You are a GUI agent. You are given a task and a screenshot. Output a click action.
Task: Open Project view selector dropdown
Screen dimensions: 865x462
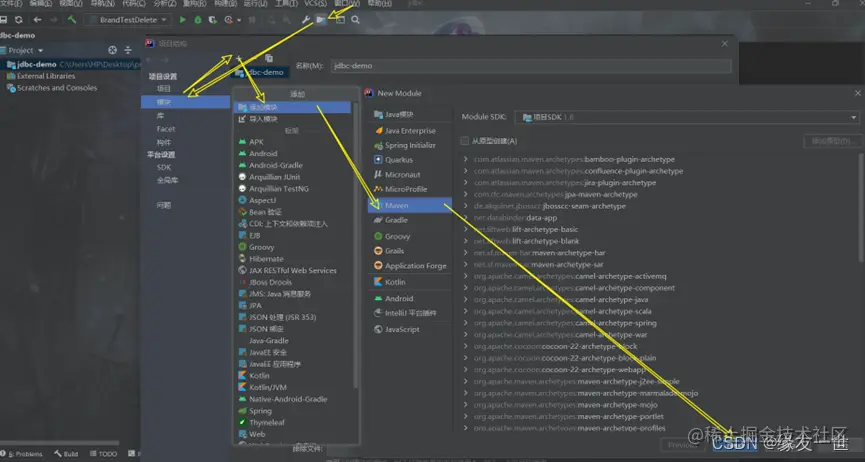(x=40, y=50)
